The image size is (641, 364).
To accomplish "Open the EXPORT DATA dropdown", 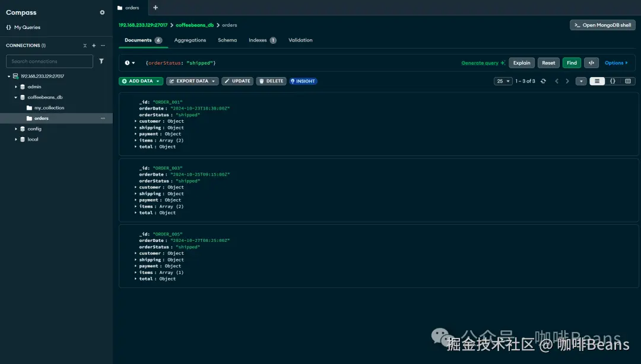I will (x=192, y=81).
